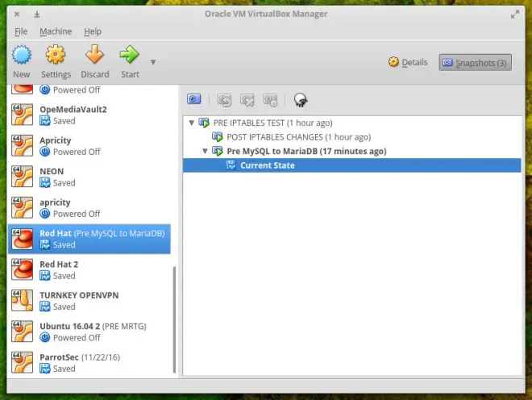The image size is (532, 400).
Task: Select Red Hat 2 virtual machine
Action: (x=89, y=269)
